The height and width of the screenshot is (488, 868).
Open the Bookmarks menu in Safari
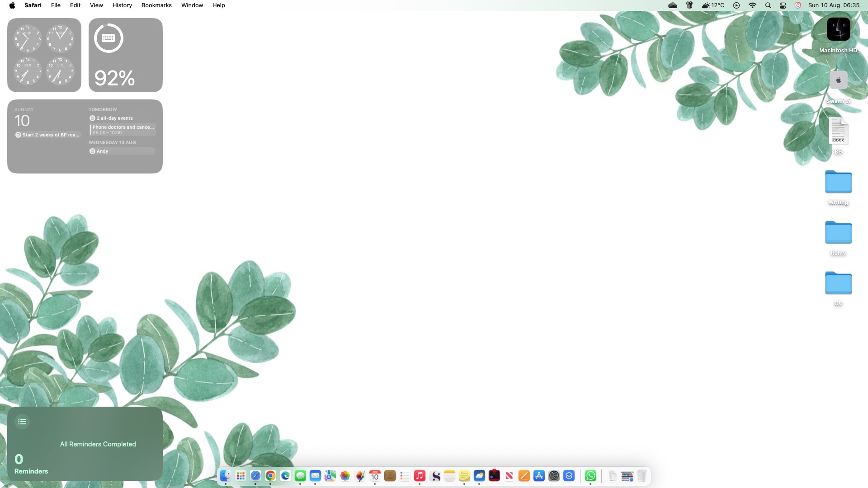156,5
